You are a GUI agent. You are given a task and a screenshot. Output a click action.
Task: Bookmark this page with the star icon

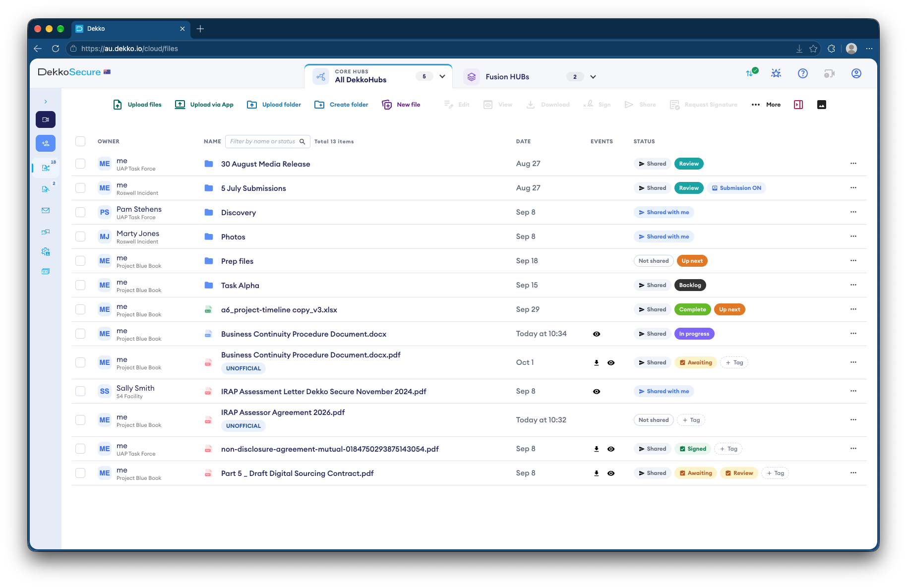(x=813, y=49)
